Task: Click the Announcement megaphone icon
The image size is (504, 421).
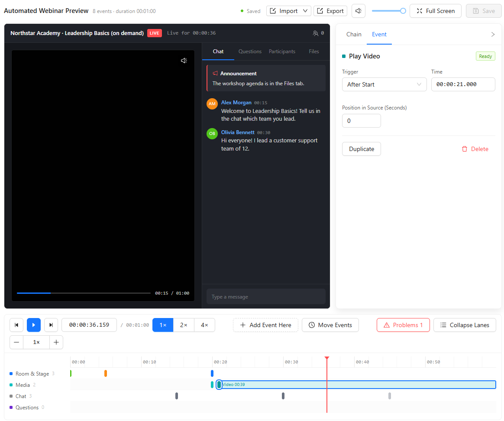Action: [x=215, y=74]
